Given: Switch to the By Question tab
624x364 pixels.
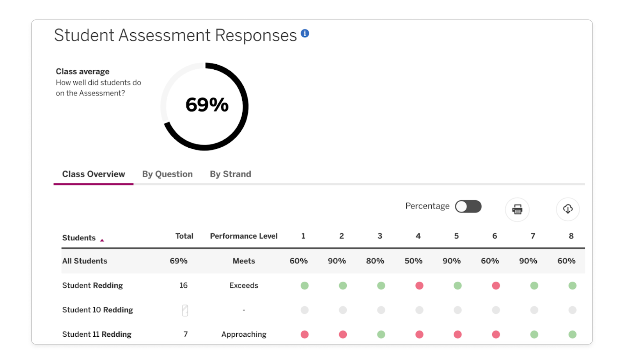Looking at the screenshot, I should click(x=167, y=174).
